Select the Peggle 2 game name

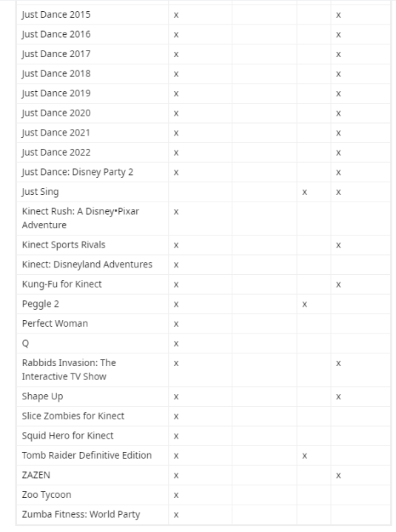(41, 304)
